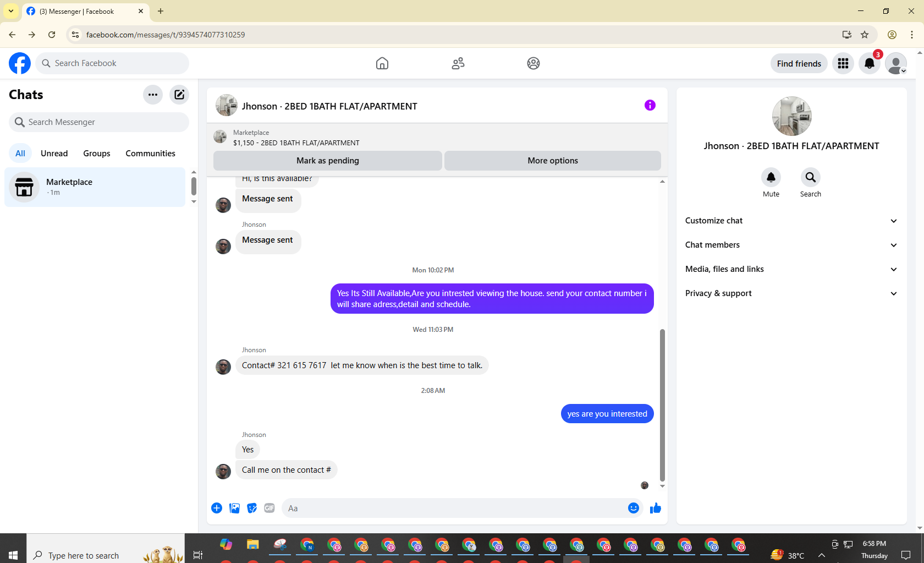This screenshot has width=924, height=563.
Task: Expand Media, files and links section
Action: coord(791,269)
